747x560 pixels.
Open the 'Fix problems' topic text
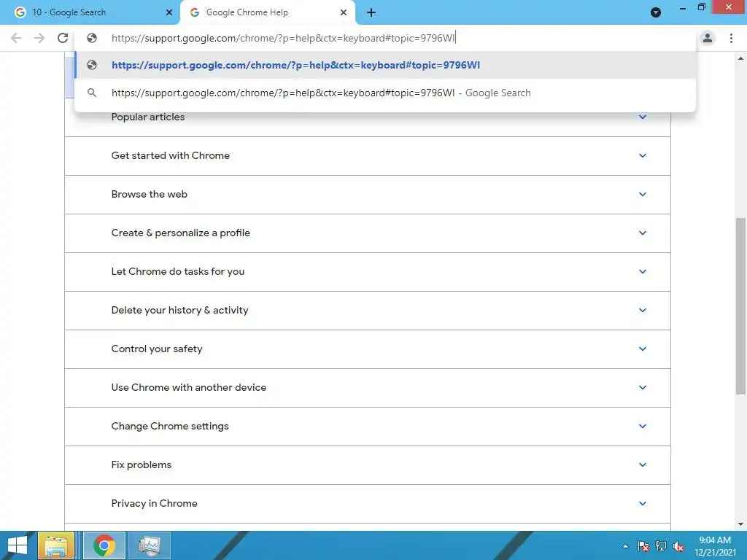[x=141, y=464]
